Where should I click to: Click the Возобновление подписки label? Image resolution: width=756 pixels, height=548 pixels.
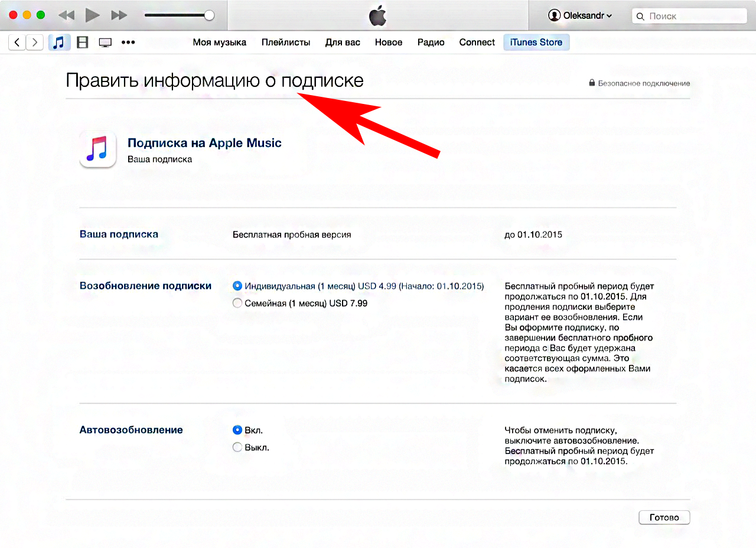[x=145, y=285]
